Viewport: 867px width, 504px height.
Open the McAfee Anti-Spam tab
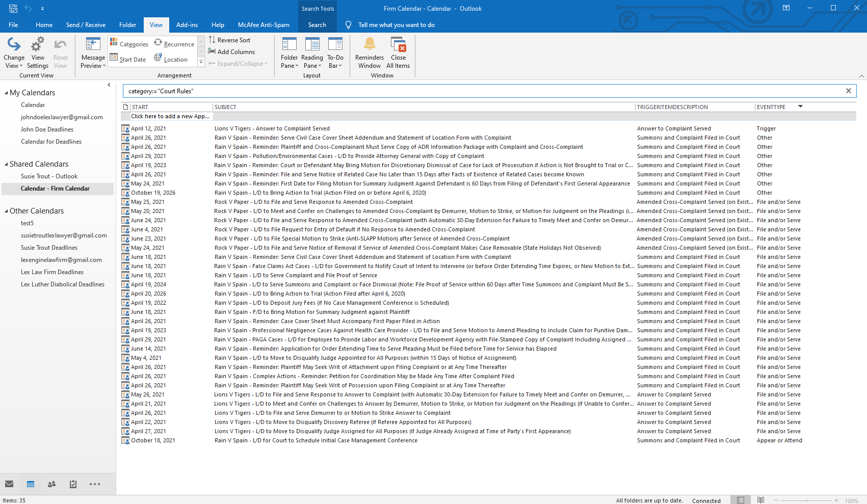tap(264, 24)
